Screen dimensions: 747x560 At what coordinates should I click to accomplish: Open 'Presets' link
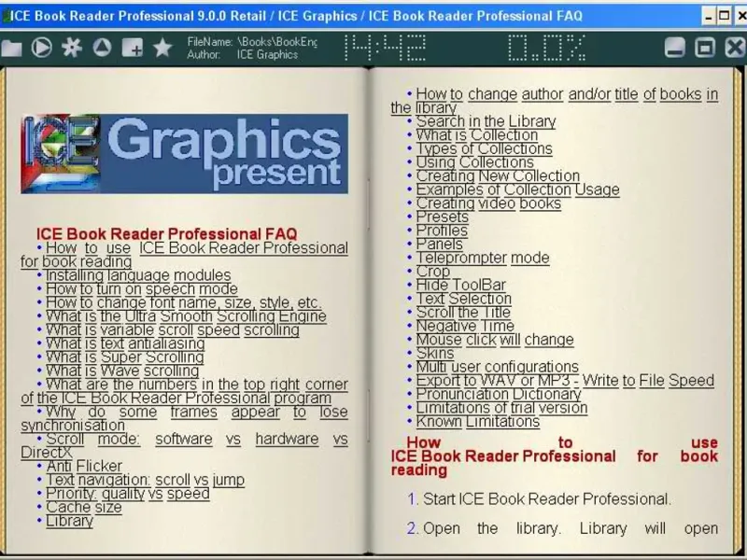coord(442,217)
